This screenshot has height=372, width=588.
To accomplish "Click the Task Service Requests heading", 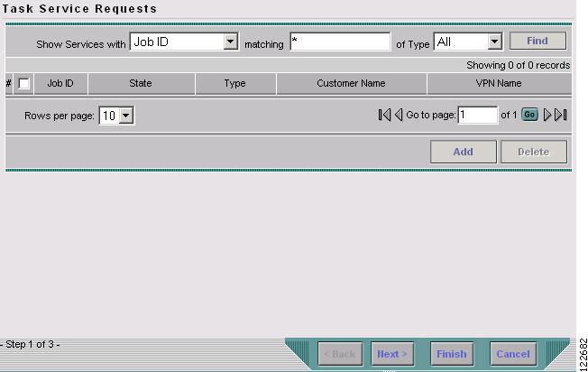I will 79,9.
